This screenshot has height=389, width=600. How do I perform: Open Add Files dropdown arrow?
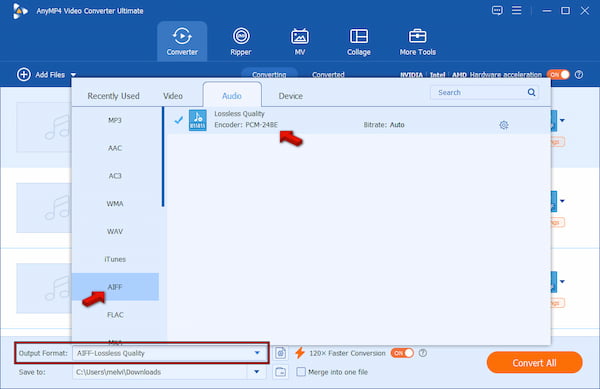click(x=73, y=75)
